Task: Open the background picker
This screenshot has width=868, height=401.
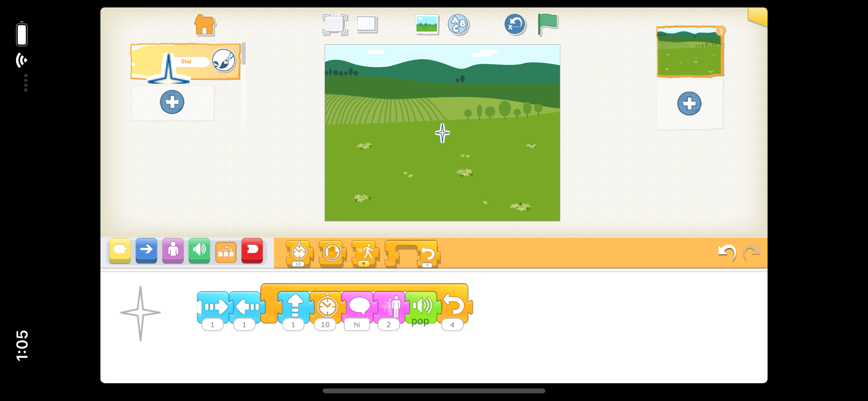Action: (427, 24)
